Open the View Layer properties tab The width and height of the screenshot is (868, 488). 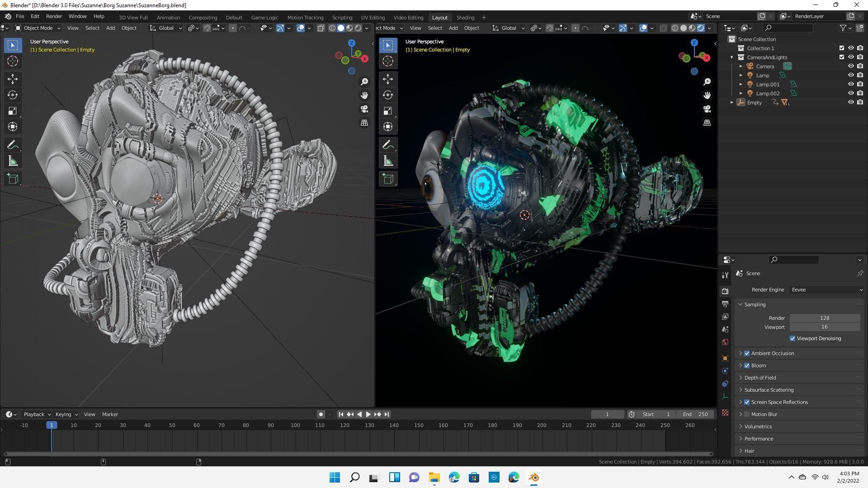[x=725, y=317]
